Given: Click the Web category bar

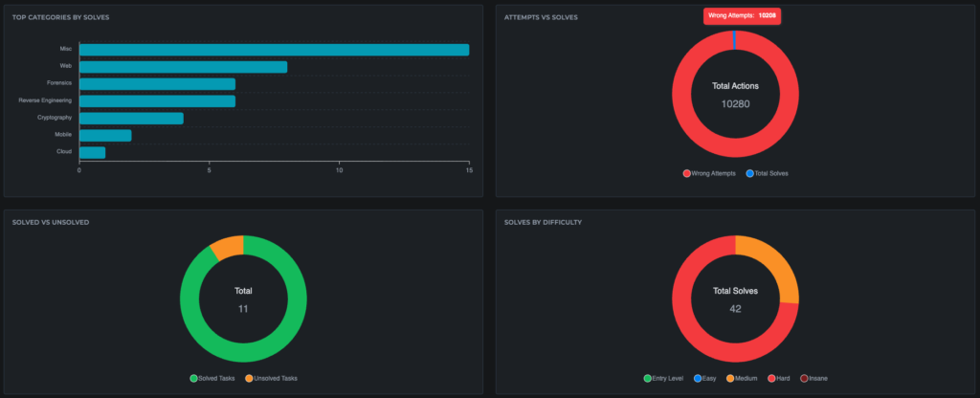Looking at the screenshot, I should pos(183,67).
